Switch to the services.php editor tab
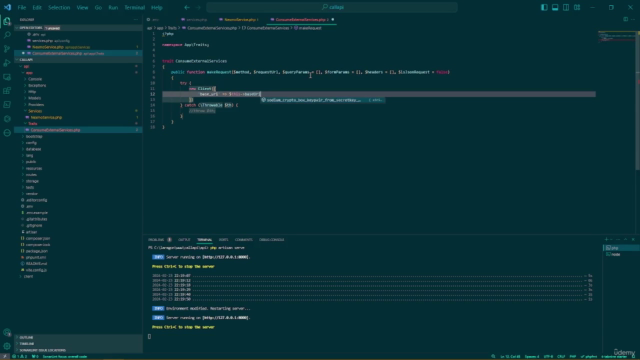Screen dimensions: 640x360 tap(196, 20)
